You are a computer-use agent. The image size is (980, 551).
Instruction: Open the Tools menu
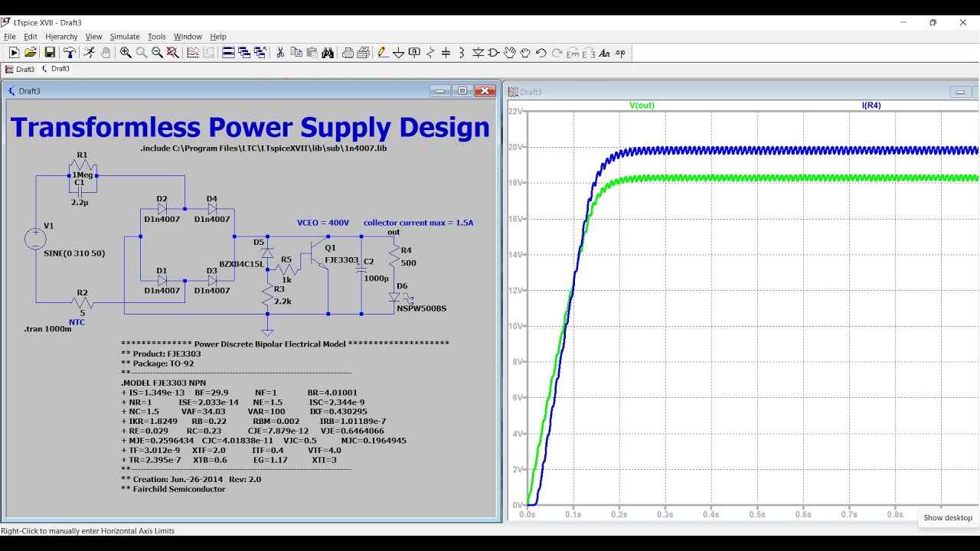pos(157,37)
